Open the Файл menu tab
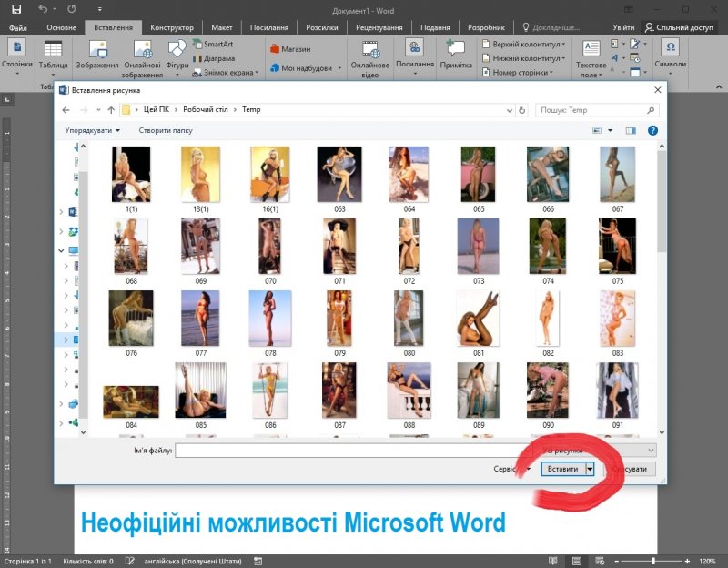Image resolution: width=728 pixels, height=568 pixels. coord(17,27)
